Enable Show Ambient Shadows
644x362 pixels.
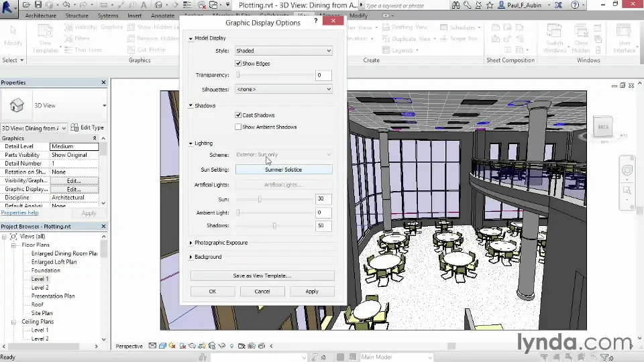(x=238, y=127)
